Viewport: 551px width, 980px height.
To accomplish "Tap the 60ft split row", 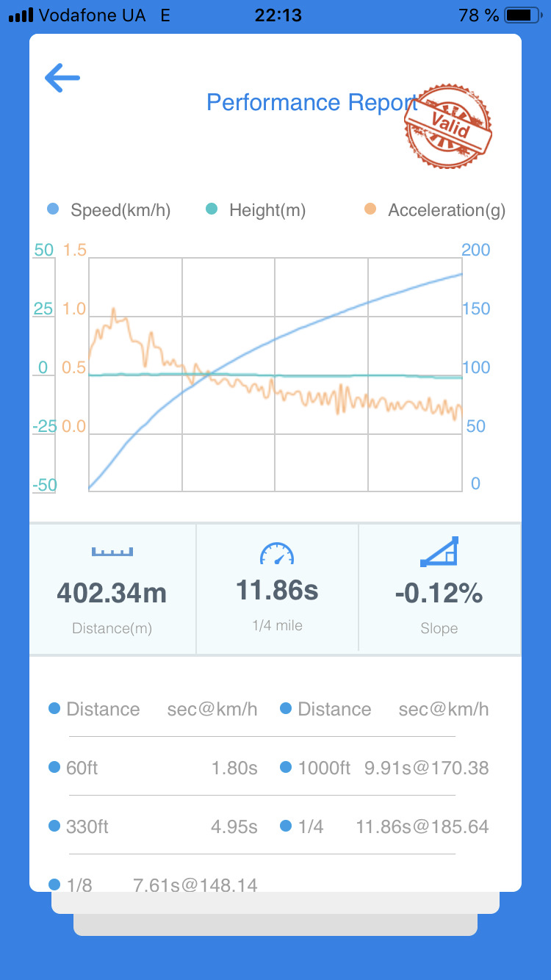I will click(x=153, y=768).
